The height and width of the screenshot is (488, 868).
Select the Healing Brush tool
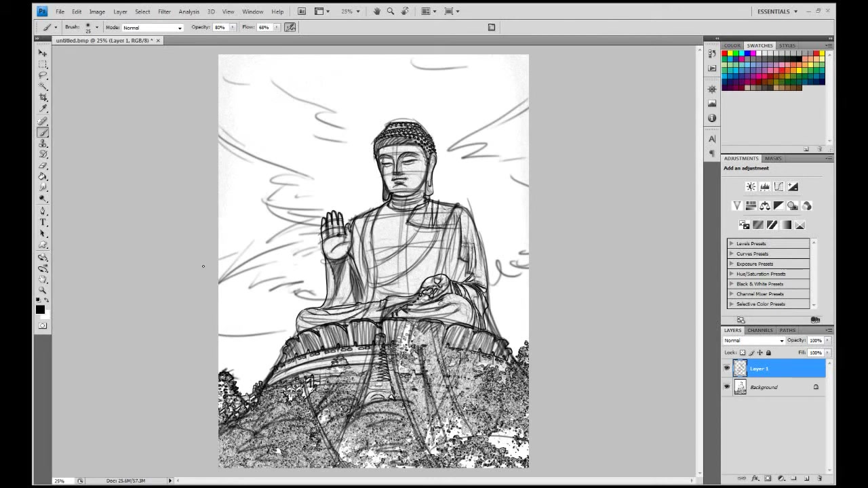coord(43,121)
